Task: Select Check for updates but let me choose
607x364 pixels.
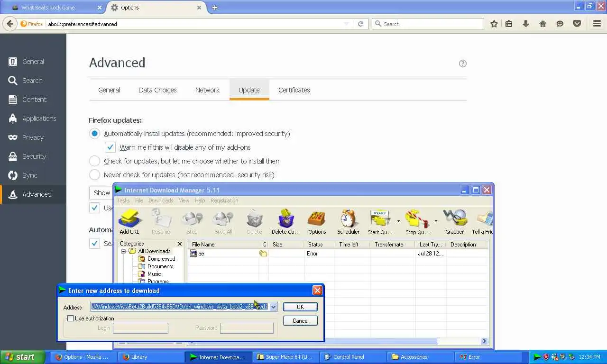Action: [x=95, y=161]
